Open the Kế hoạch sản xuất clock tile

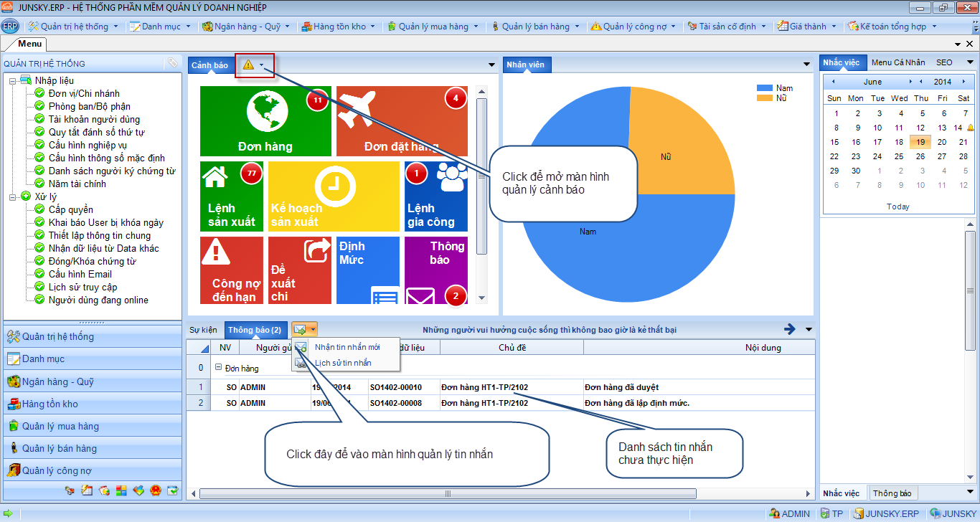pos(333,196)
